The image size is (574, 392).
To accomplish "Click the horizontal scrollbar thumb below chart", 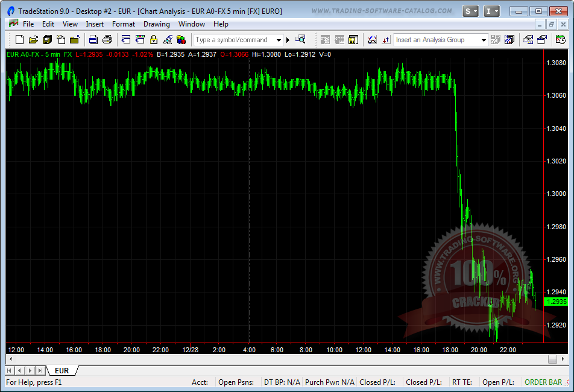I will pyautogui.click(x=552, y=359).
